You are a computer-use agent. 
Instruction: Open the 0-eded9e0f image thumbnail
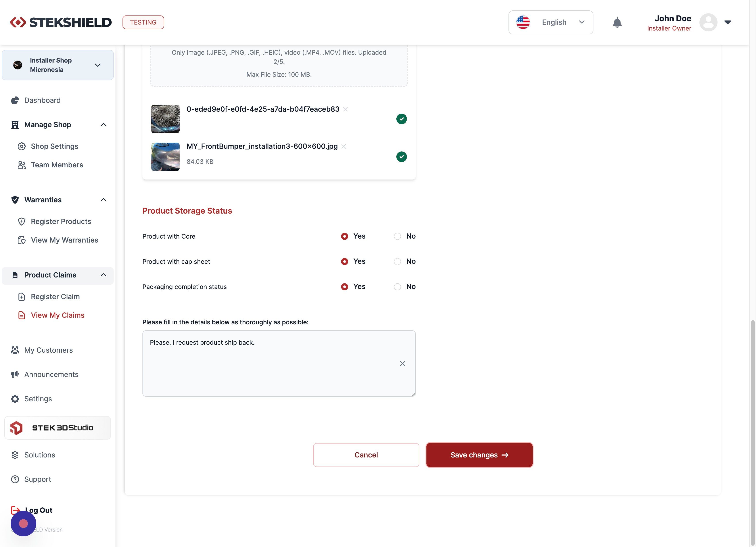coord(165,119)
